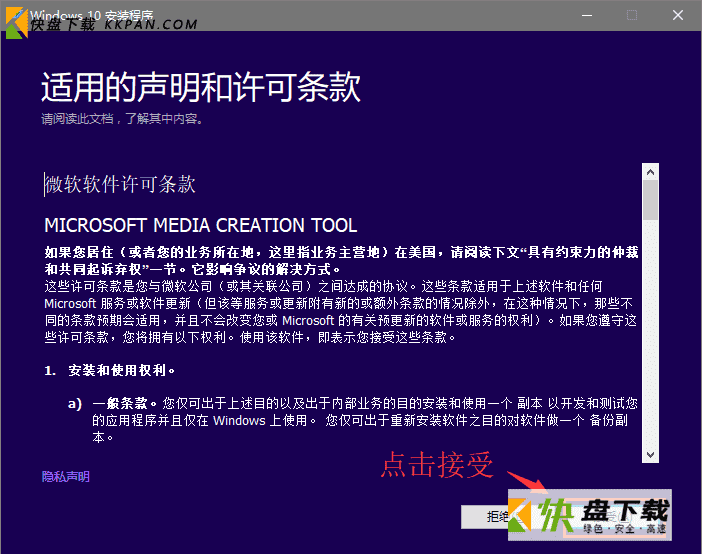
Task: Click line starting 些许可条款，您将拥有以下权利
Action: [x=250, y=337]
